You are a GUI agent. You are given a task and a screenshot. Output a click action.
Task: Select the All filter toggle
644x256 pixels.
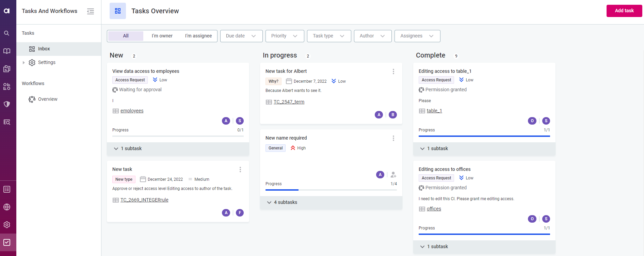[126, 36]
